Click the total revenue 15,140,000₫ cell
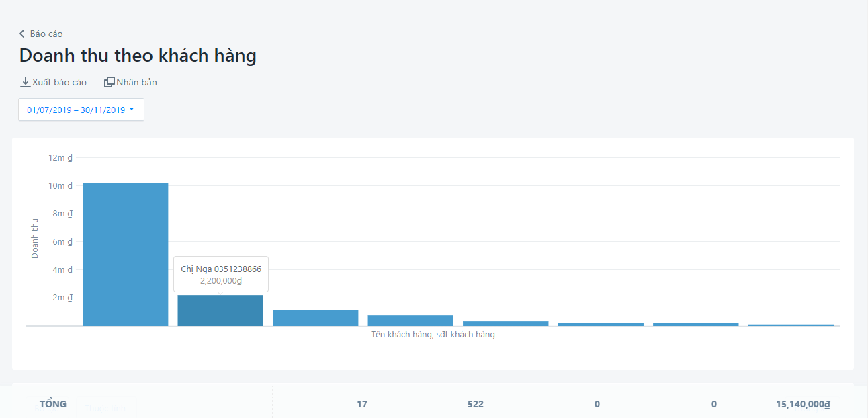The width and height of the screenshot is (868, 418). 803,404
